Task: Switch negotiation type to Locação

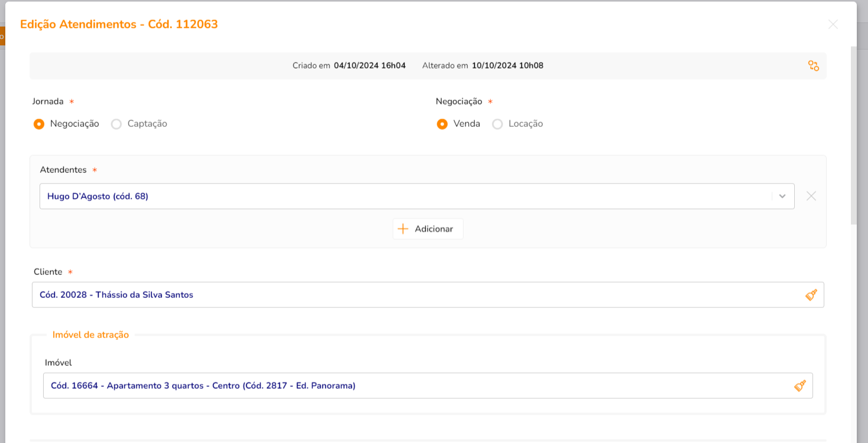Action: point(498,124)
